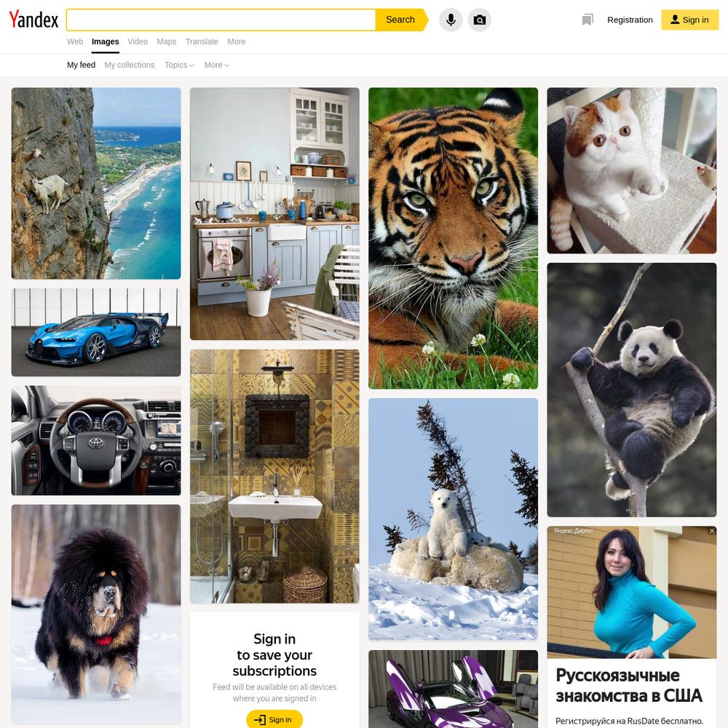This screenshot has height=728, width=728.
Task: Click the Sign in button's user icon
Action: coord(675,20)
